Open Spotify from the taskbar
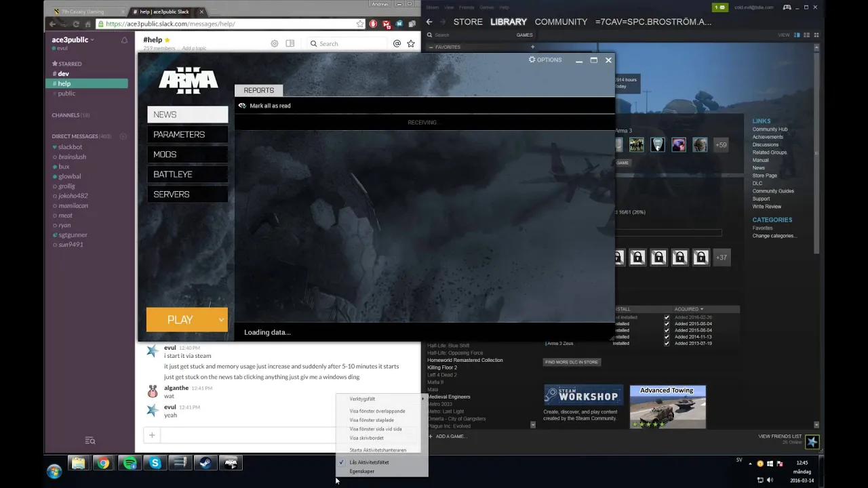 click(x=130, y=463)
